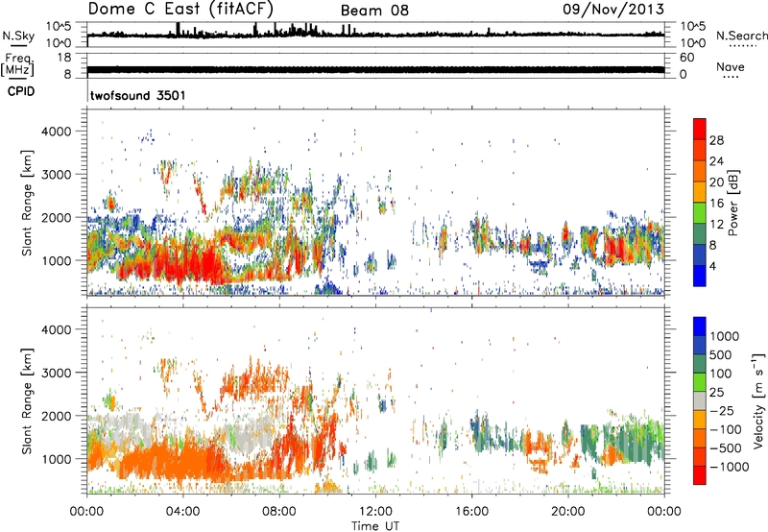Click the 'Time UT' axis title
Viewport: 768px width, 532px height.
pos(375,525)
